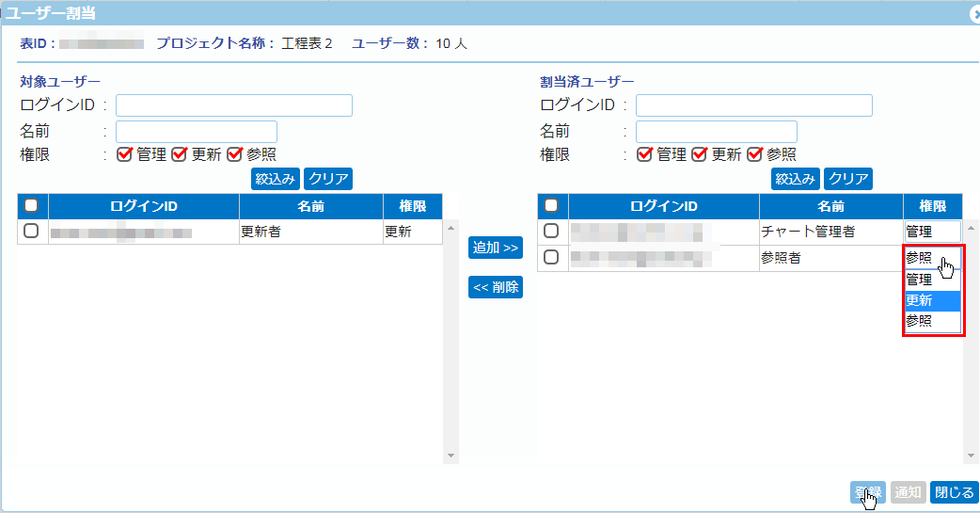
Task: Check the select-all box in left table header
Action: coord(31,205)
